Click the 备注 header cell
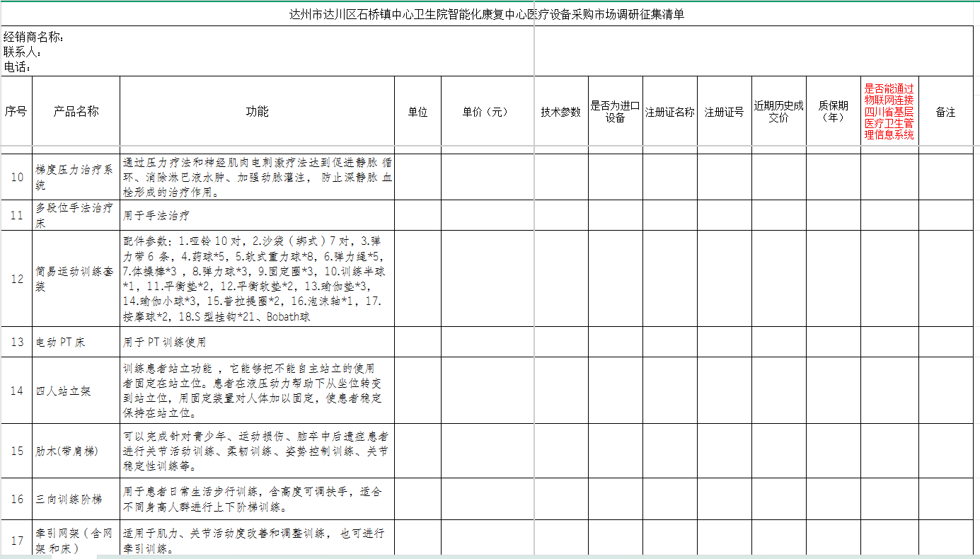Screen dimensions: 980x559 coord(945,112)
